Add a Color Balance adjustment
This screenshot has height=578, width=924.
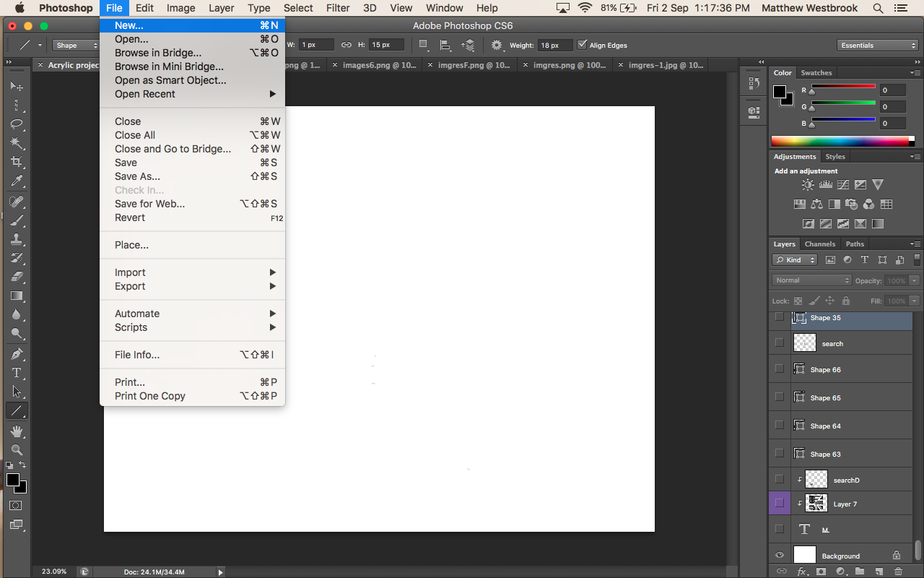pyautogui.click(x=816, y=204)
